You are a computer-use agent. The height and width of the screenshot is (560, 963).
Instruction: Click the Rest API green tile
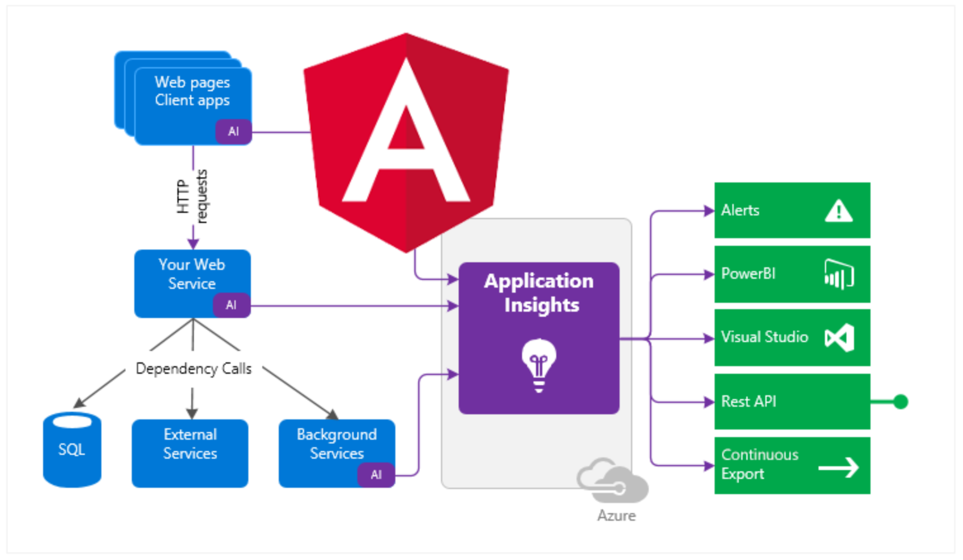point(793,402)
